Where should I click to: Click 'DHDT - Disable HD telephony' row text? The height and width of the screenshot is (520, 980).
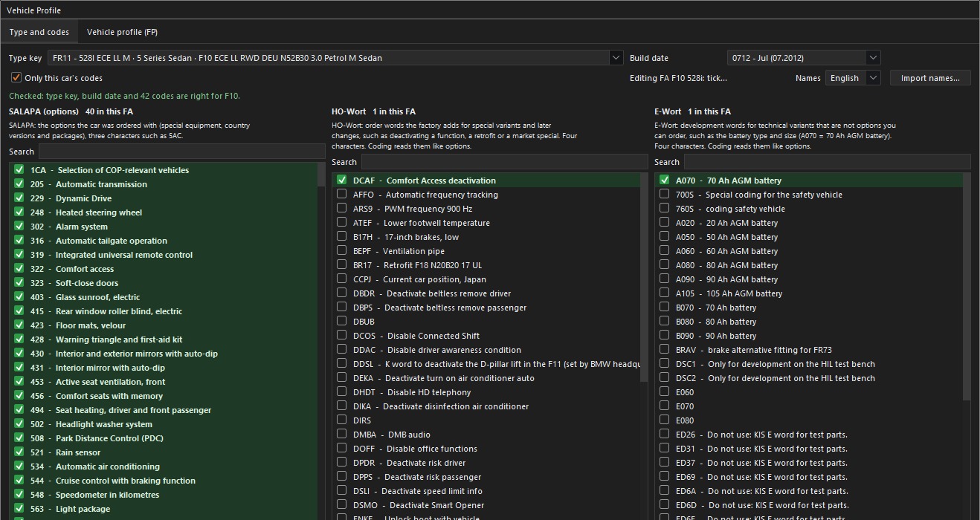[x=412, y=392]
